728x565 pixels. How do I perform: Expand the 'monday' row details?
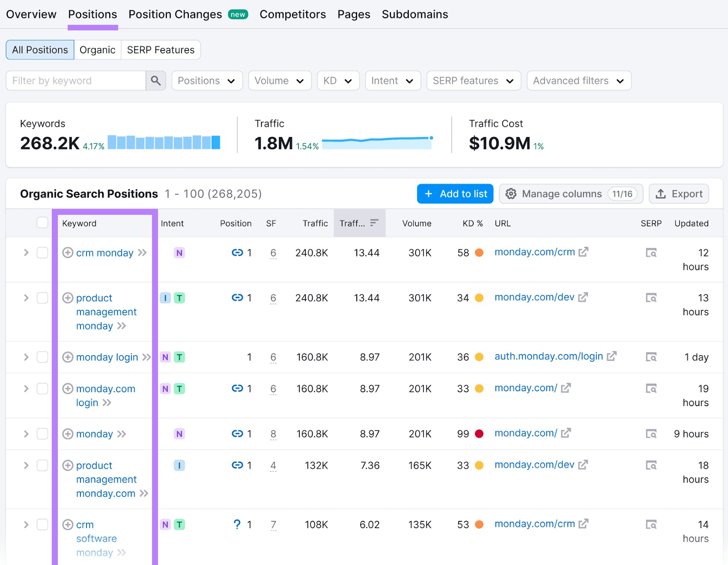(26, 434)
